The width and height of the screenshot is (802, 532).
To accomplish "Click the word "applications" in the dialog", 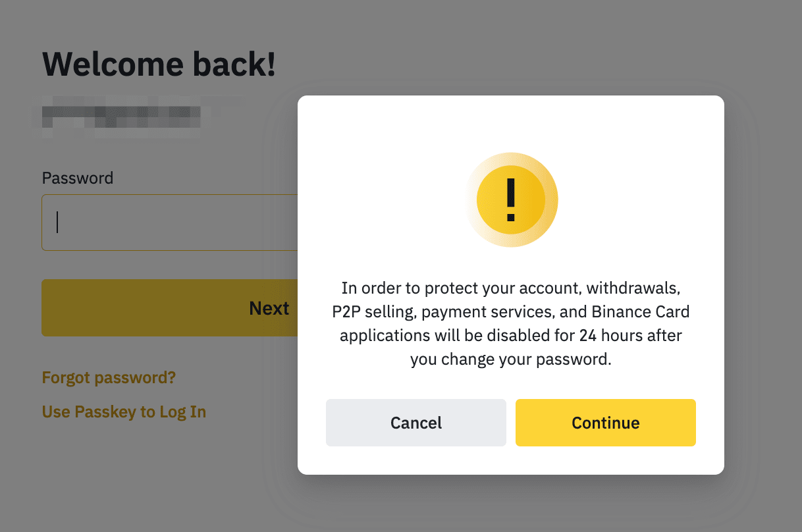I will coord(383,336).
